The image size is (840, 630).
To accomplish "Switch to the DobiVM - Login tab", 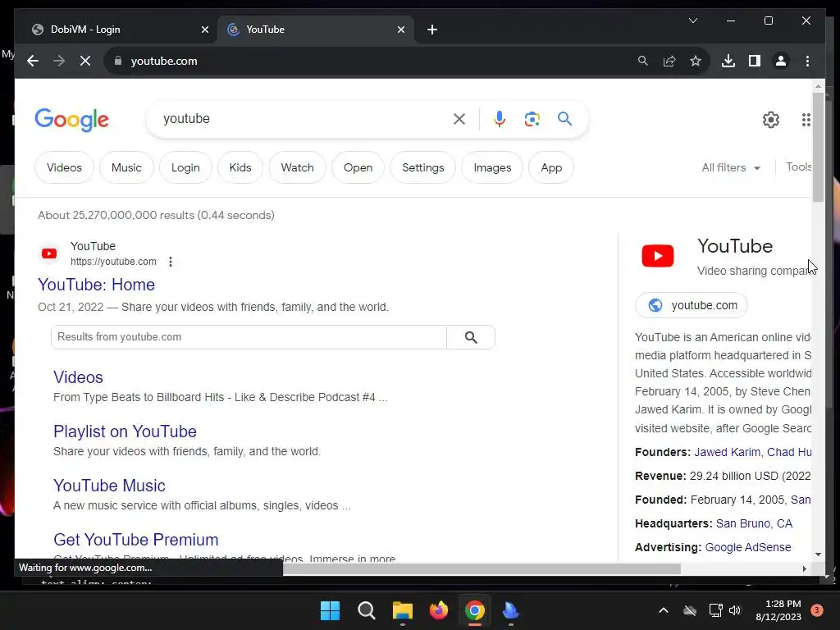I will (x=116, y=30).
